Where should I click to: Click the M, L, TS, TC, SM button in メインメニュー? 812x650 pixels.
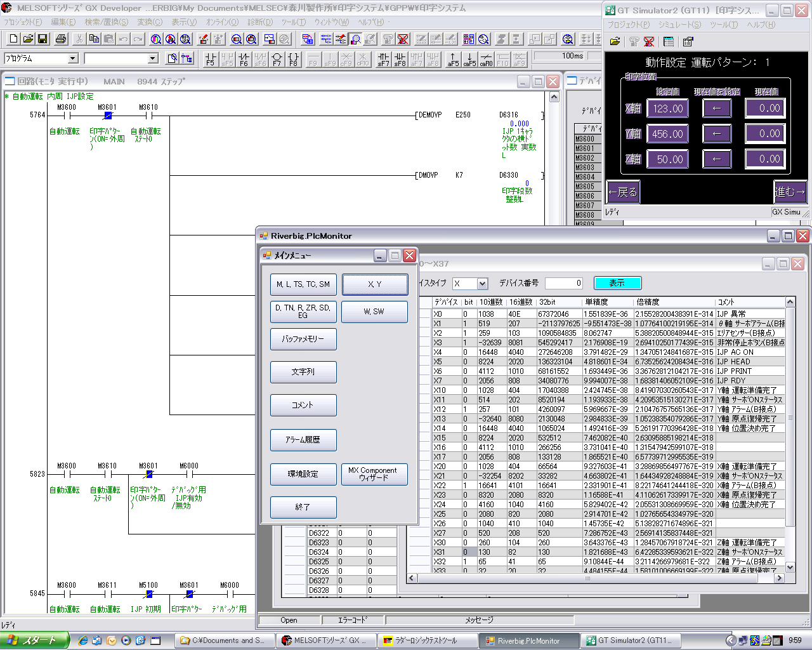303,284
